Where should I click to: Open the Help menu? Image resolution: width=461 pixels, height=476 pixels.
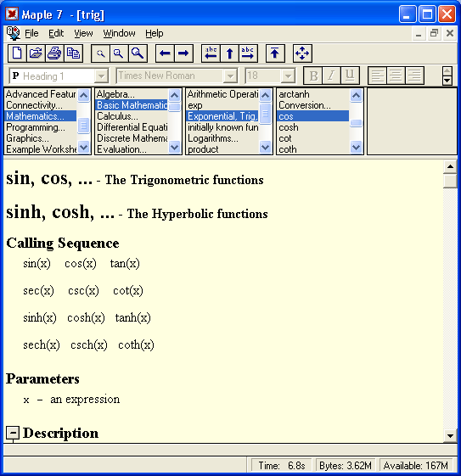point(154,33)
